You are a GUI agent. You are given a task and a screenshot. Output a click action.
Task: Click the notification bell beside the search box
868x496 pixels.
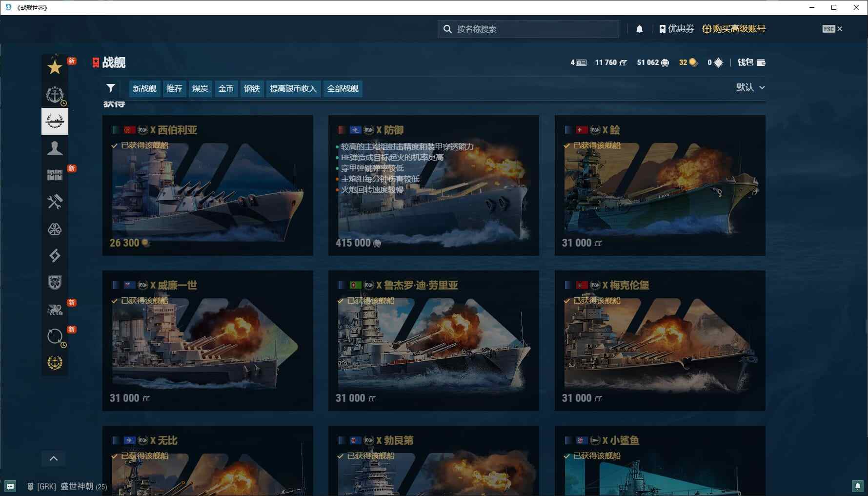point(640,29)
